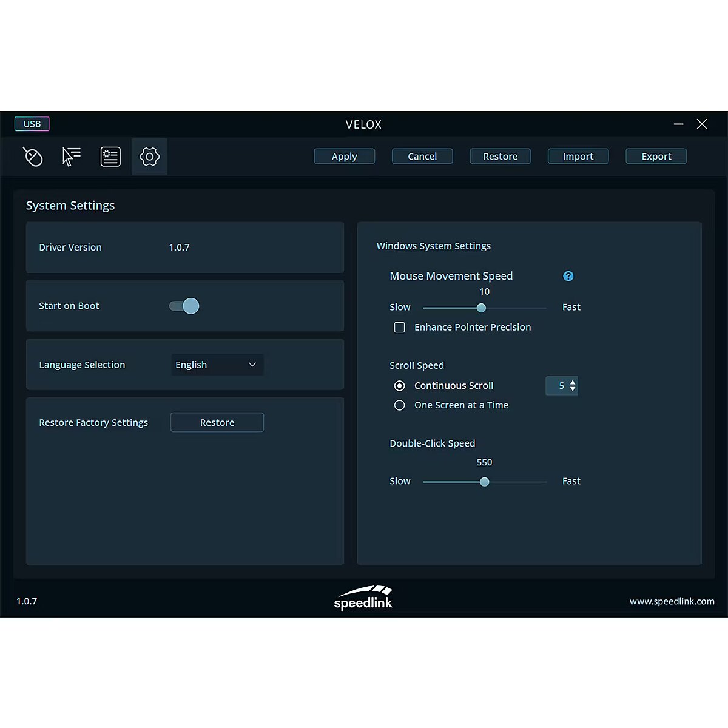
Task: Click the Mouse Movement Speed slider handle
Action: point(481,308)
